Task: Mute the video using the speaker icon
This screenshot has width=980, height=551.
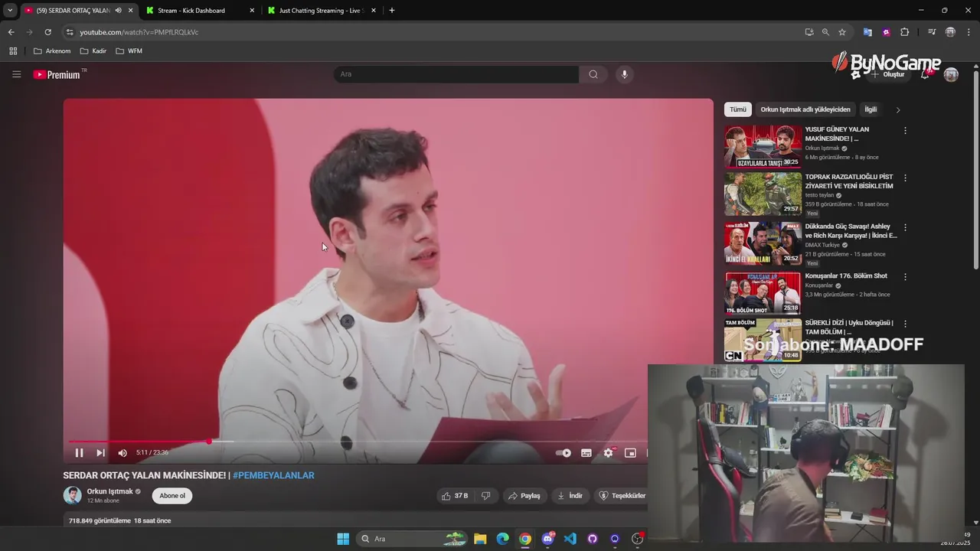Action: click(122, 453)
